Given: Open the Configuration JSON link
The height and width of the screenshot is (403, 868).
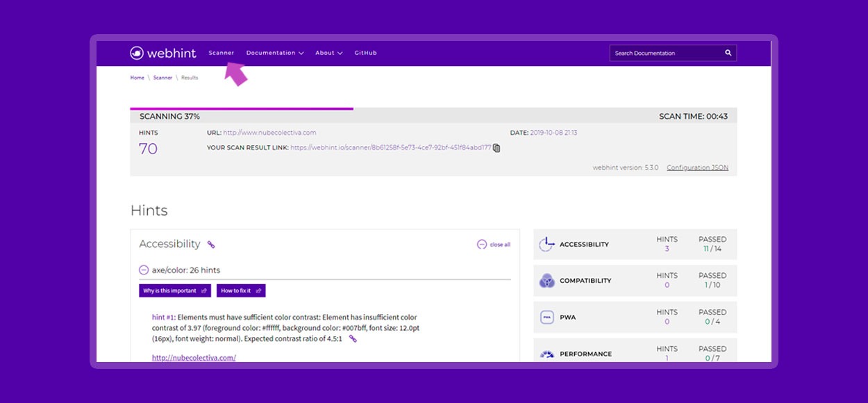Looking at the screenshot, I should point(697,167).
